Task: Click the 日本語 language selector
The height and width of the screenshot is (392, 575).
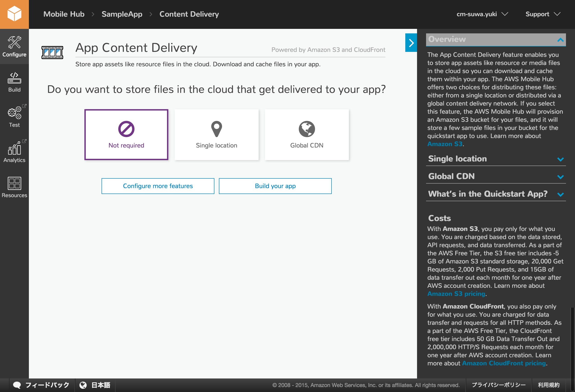Action: [x=101, y=385]
